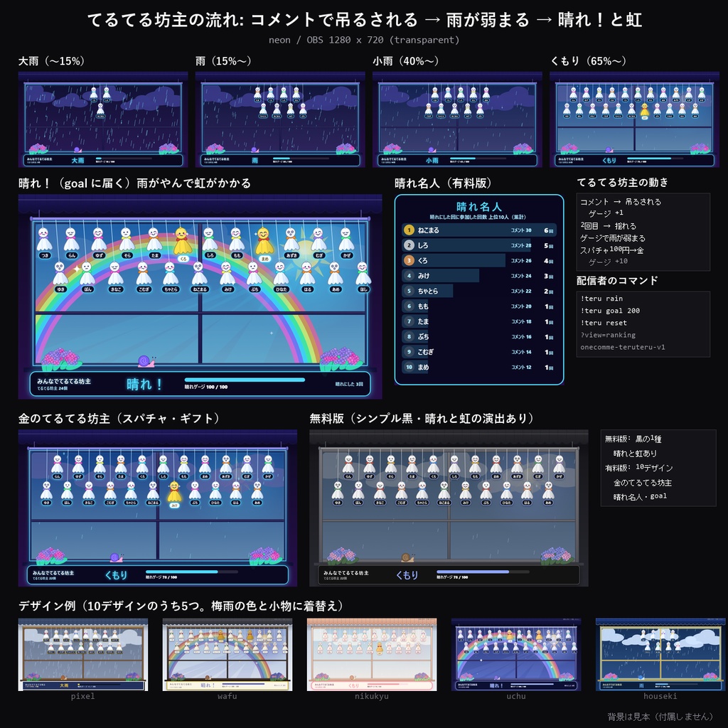Click the "有料版: 10デザイン" line
The height and width of the screenshot is (728, 728).
pyautogui.click(x=639, y=468)
